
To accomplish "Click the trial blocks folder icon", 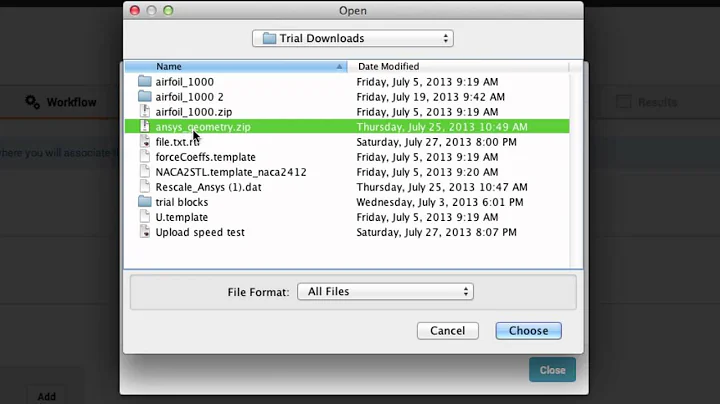I will (145, 202).
